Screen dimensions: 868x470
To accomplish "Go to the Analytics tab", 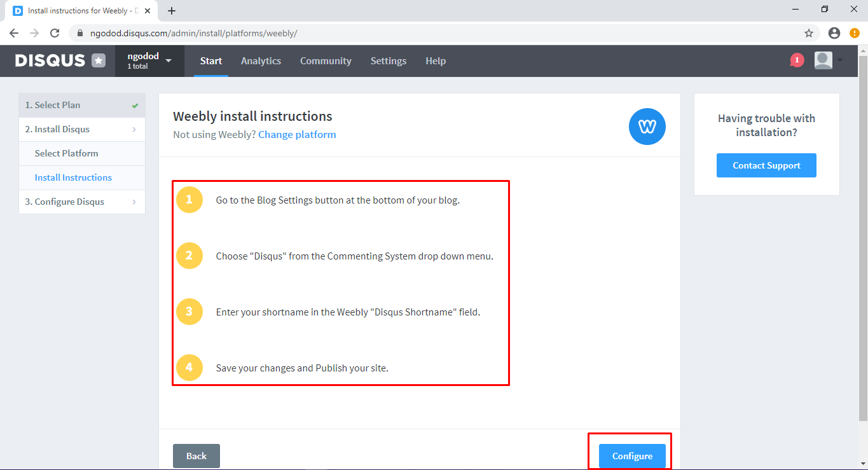I will [x=261, y=61].
